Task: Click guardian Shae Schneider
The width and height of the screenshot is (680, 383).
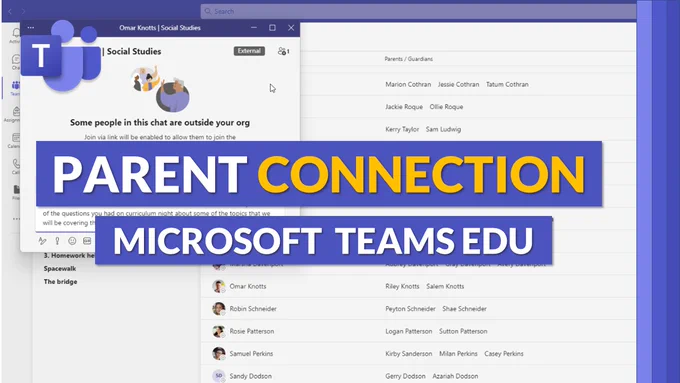Action: pyautogui.click(x=464, y=309)
